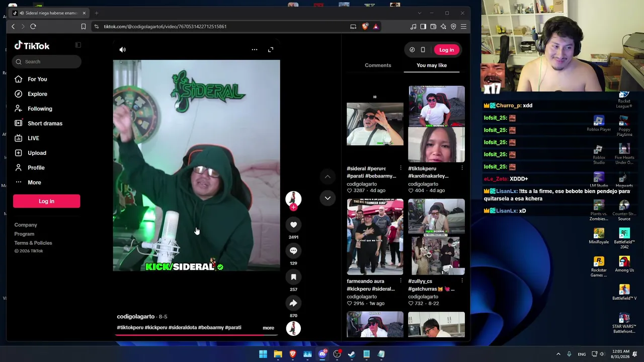Share the video with arrow icon
Image resolution: width=644 pixels, height=362 pixels.
click(293, 303)
